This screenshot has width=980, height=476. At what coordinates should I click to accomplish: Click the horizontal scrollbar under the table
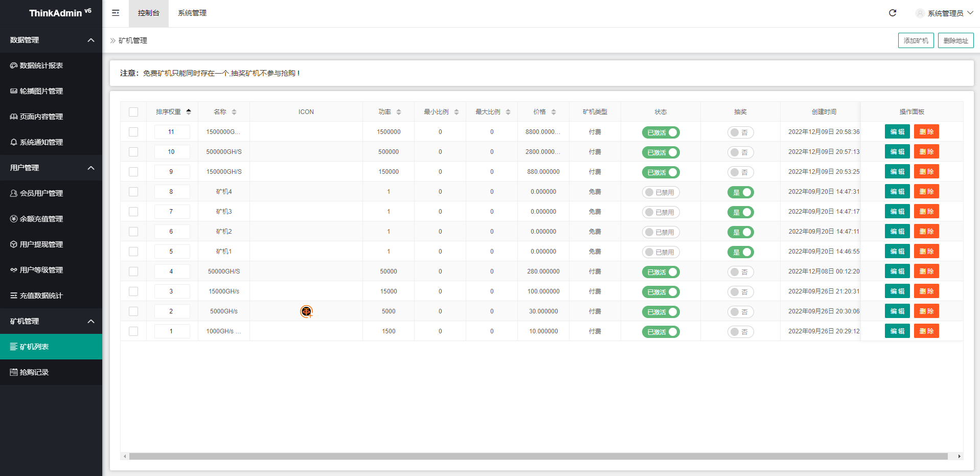(x=537, y=456)
